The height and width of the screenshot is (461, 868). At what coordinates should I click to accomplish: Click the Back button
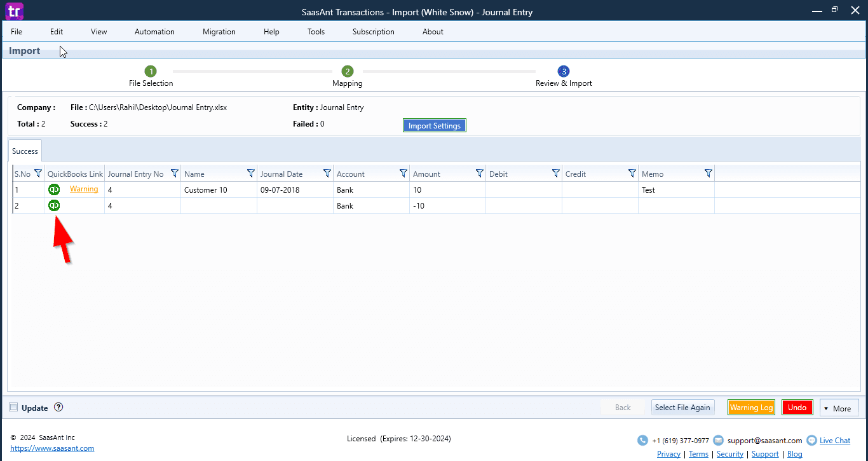[x=623, y=408]
